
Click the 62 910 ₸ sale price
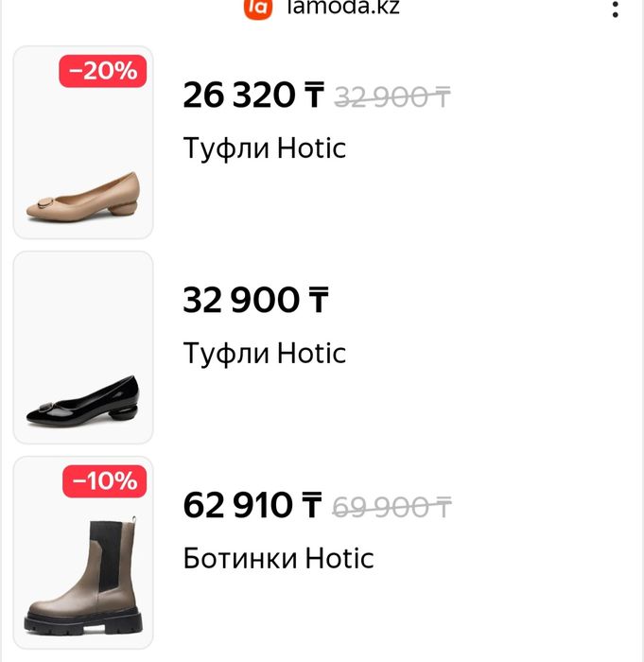click(x=252, y=506)
